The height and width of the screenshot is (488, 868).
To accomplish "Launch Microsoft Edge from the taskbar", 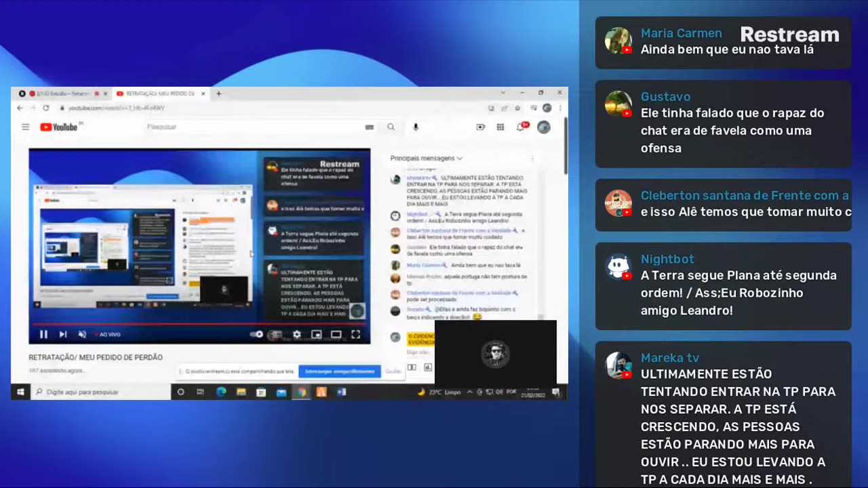I will (220, 392).
